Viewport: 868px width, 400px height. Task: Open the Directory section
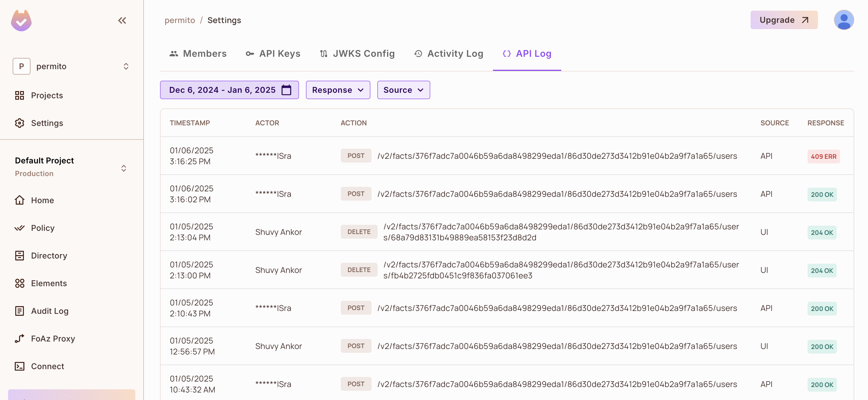click(x=49, y=256)
